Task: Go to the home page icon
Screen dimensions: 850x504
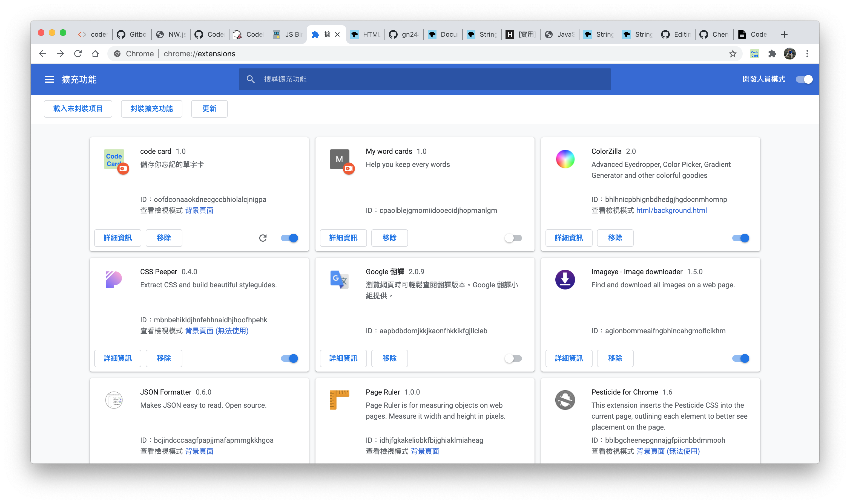Action: [x=95, y=54]
